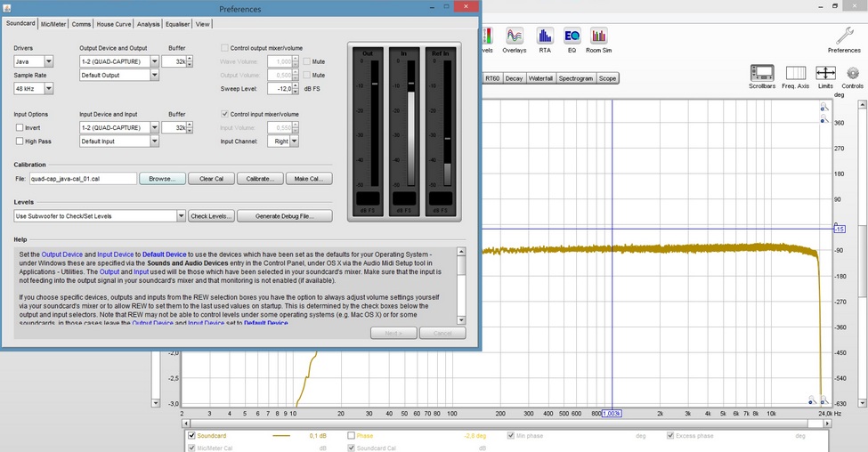Image resolution: width=868 pixels, height=452 pixels.
Task: Toggle Mute for Output Volume
Action: (306, 75)
